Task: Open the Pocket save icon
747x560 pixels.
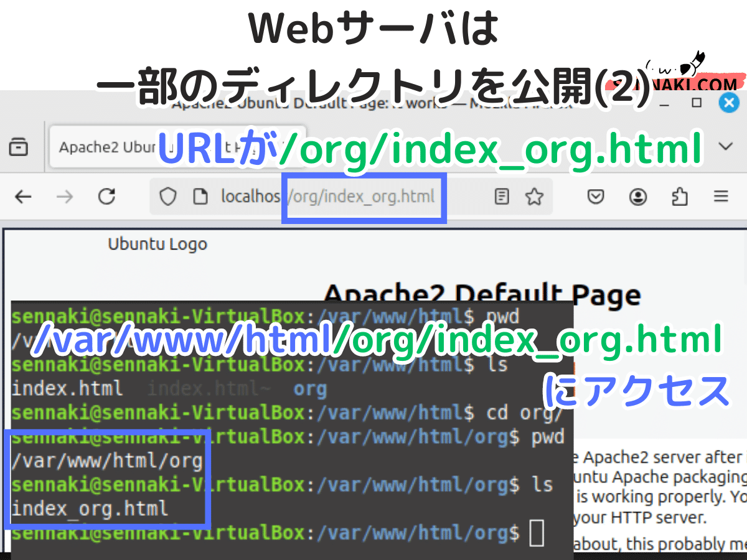Action: (596, 197)
